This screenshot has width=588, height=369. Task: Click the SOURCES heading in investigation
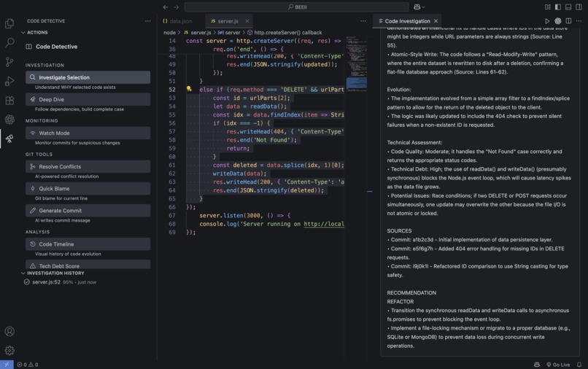click(399, 230)
